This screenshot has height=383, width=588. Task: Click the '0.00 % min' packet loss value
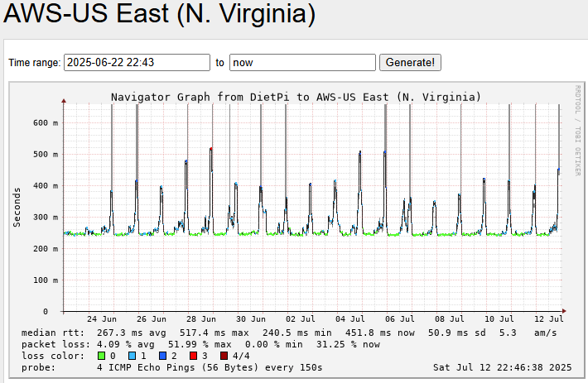pos(274,344)
